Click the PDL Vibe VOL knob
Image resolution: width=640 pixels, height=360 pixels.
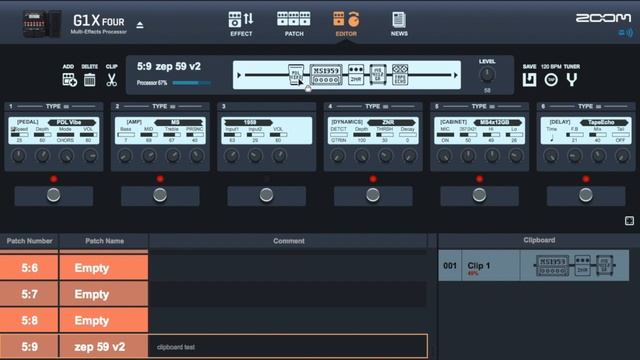click(x=90, y=156)
